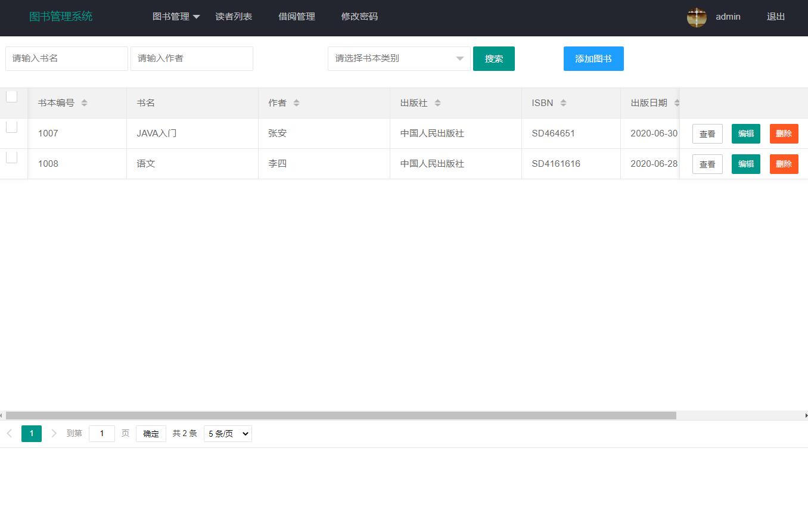Open the 5条/页 page size selector
808x532 pixels.
pyautogui.click(x=228, y=434)
